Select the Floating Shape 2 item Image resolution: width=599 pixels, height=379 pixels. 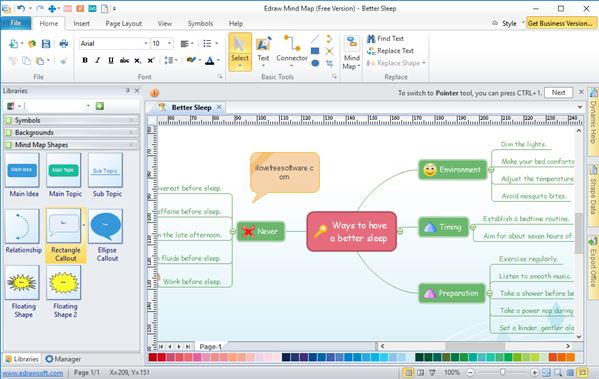(x=65, y=292)
